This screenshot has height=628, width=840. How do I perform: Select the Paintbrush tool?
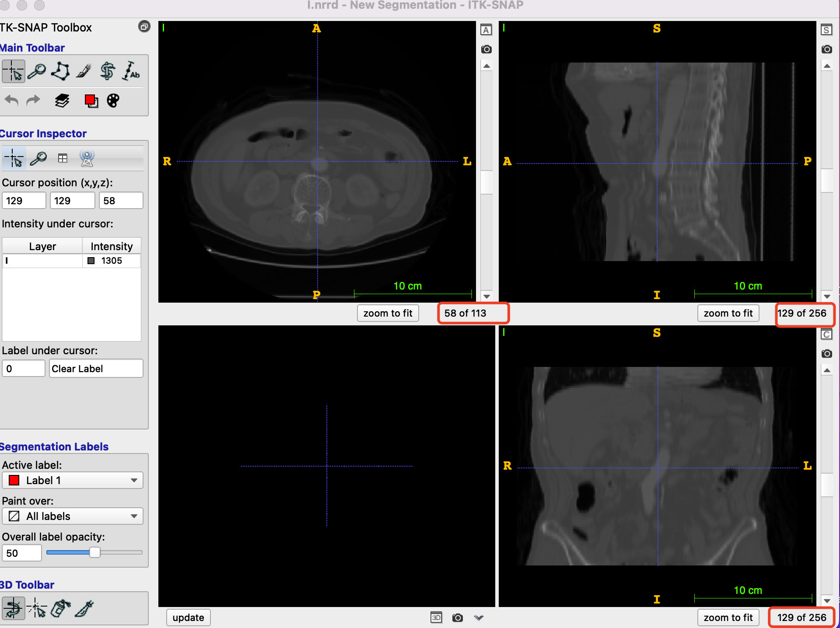point(84,71)
